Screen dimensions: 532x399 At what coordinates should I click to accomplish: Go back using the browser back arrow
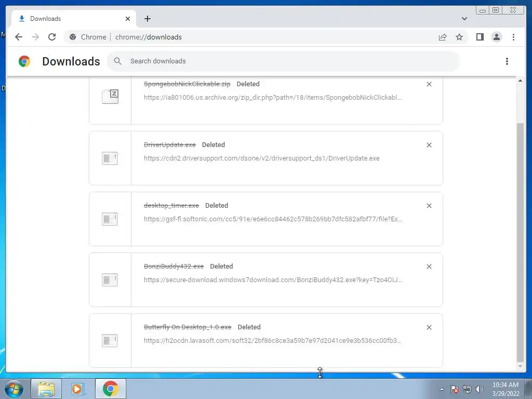click(x=19, y=37)
